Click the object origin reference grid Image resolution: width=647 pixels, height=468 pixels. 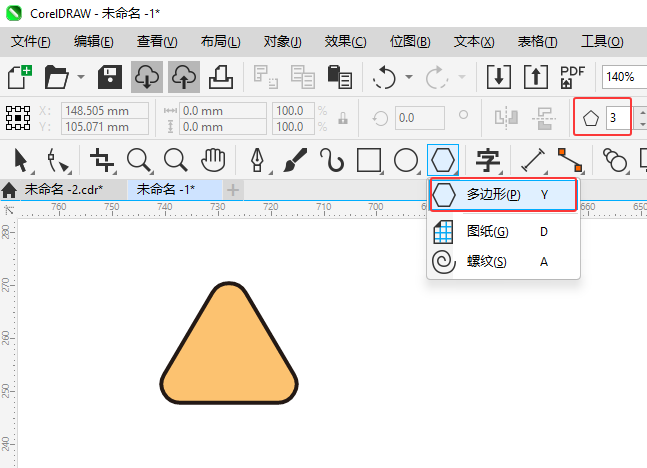18,118
